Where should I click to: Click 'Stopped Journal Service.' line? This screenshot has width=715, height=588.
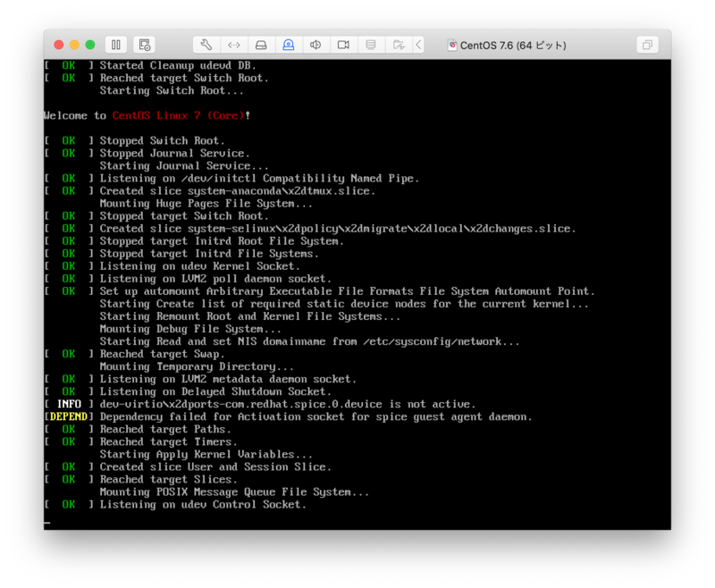tap(175, 153)
